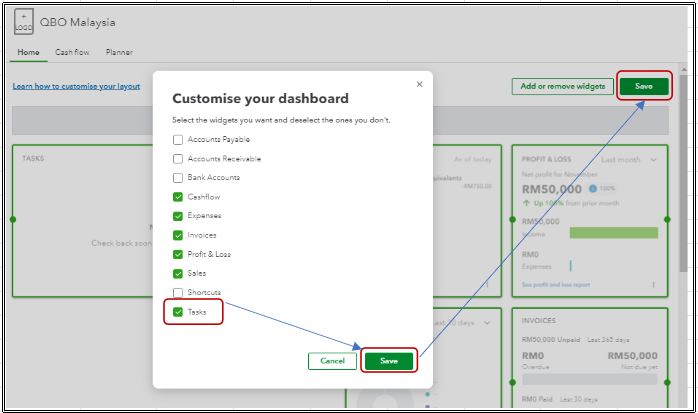Screen dimensions: 698x413
Task: Click the vertical scrollbar thumb
Action: click(x=683, y=174)
